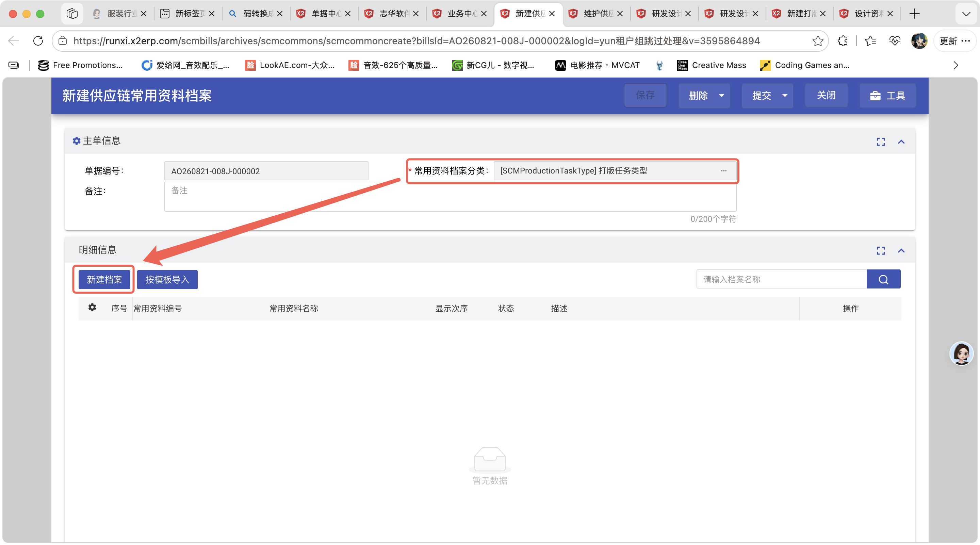Image resolution: width=980 pixels, height=545 pixels.
Task: Open the 工具 button
Action: pos(887,96)
